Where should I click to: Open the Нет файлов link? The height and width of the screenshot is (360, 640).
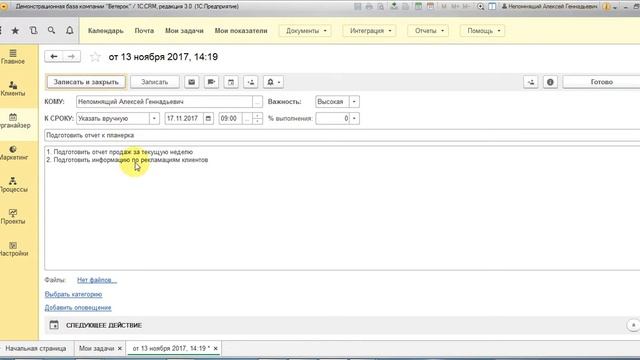click(97, 280)
